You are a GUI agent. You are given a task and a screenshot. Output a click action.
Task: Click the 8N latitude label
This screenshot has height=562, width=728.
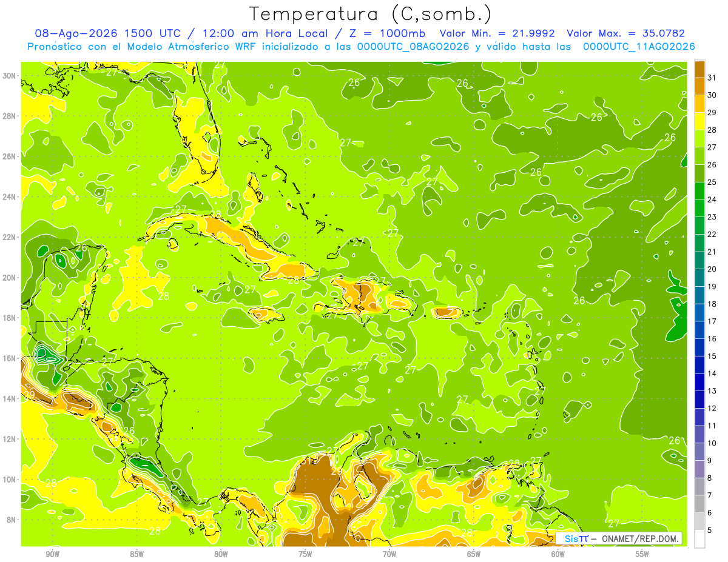point(12,520)
